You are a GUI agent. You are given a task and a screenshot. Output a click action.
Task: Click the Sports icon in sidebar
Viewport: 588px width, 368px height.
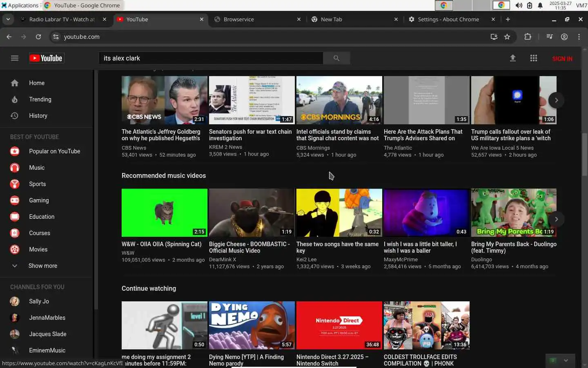15,184
